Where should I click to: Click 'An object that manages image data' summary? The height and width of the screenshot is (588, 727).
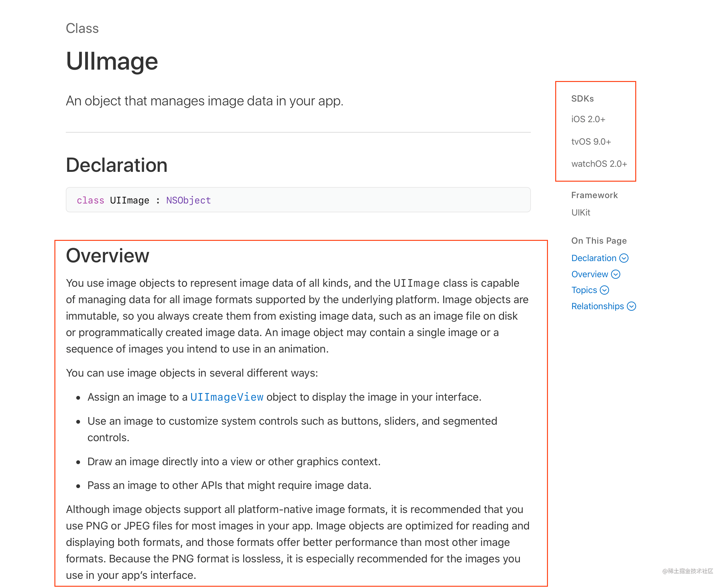click(204, 101)
